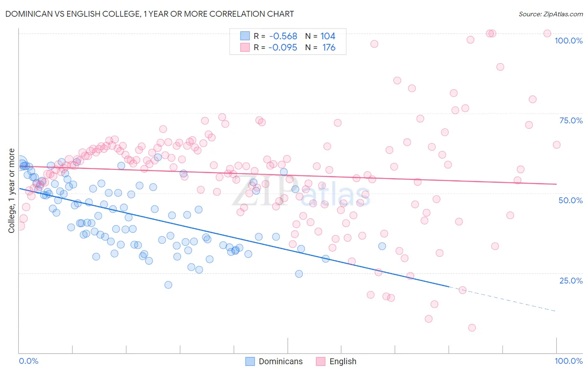Click the 75.0% y-axis label

(x=571, y=120)
